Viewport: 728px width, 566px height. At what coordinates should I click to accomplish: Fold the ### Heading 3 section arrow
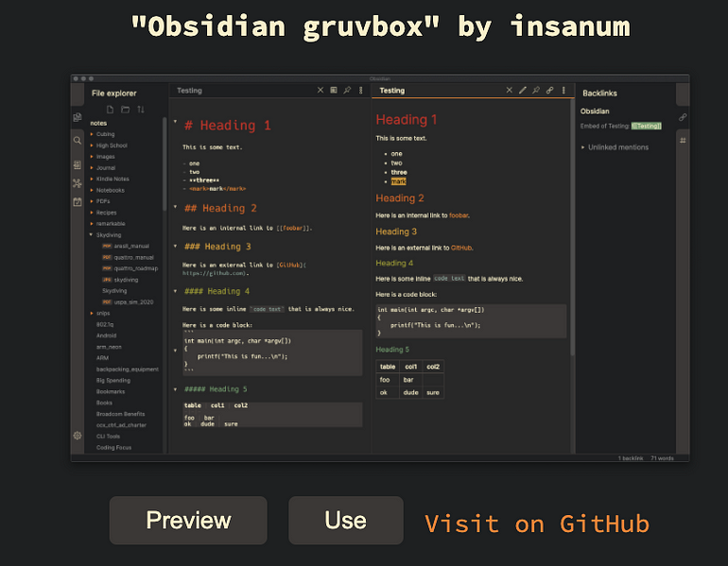[x=175, y=246]
